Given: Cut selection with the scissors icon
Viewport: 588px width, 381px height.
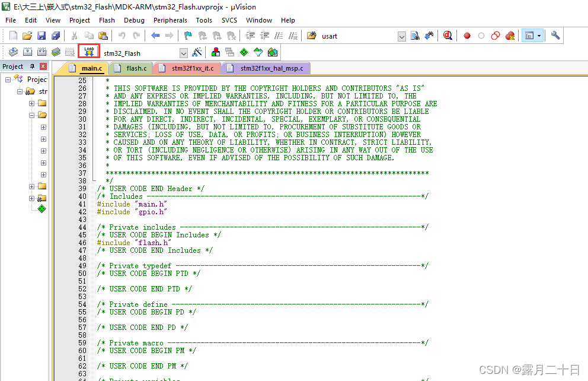Looking at the screenshot, I should [x=74, y=36].
